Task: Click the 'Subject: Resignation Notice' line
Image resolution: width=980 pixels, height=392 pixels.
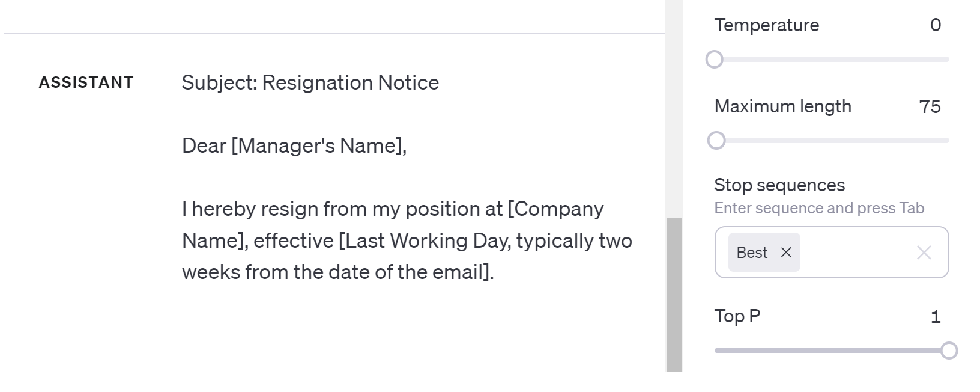Action: click(310, 82)
